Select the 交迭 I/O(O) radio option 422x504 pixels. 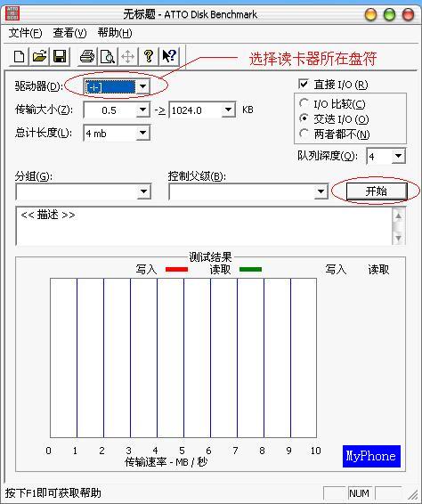pos(304,118)
